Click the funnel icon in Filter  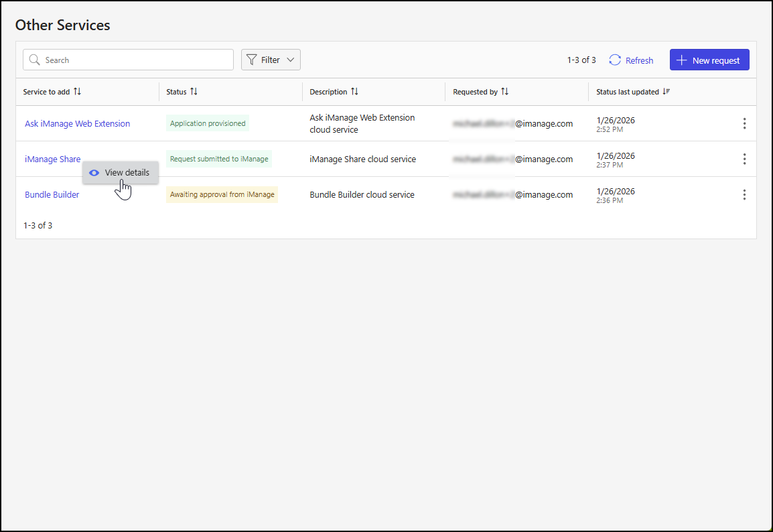pyautogui.click(x=251, y=60)
